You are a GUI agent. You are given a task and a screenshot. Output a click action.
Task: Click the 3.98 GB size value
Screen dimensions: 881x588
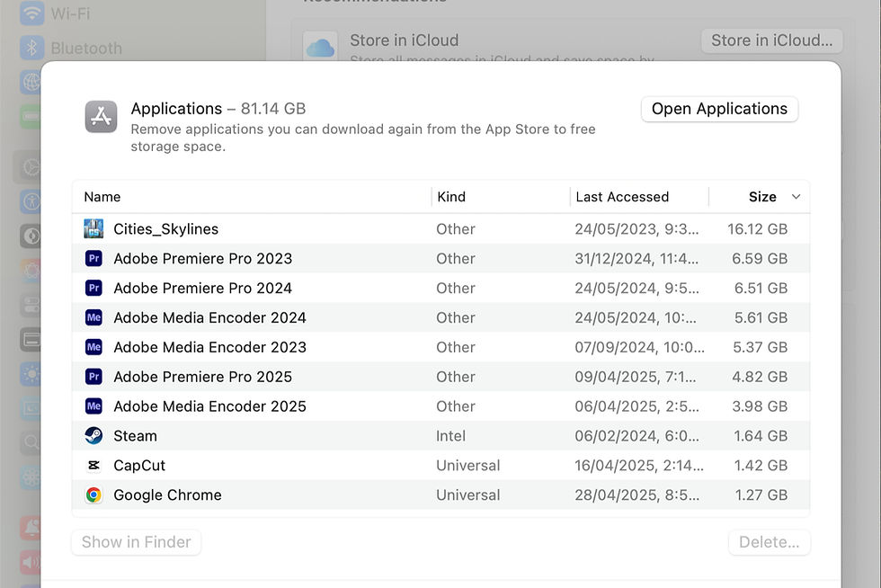coord(760,406)
